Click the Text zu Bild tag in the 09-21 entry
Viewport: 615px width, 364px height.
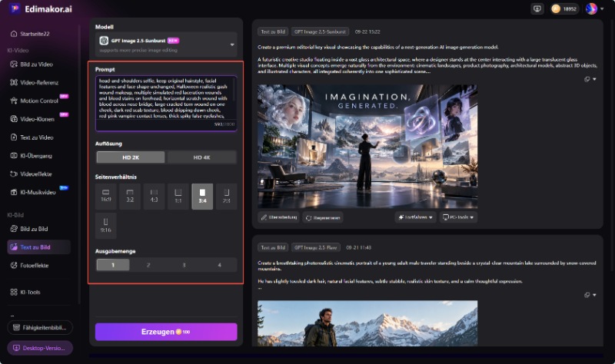tap(273, 247)
